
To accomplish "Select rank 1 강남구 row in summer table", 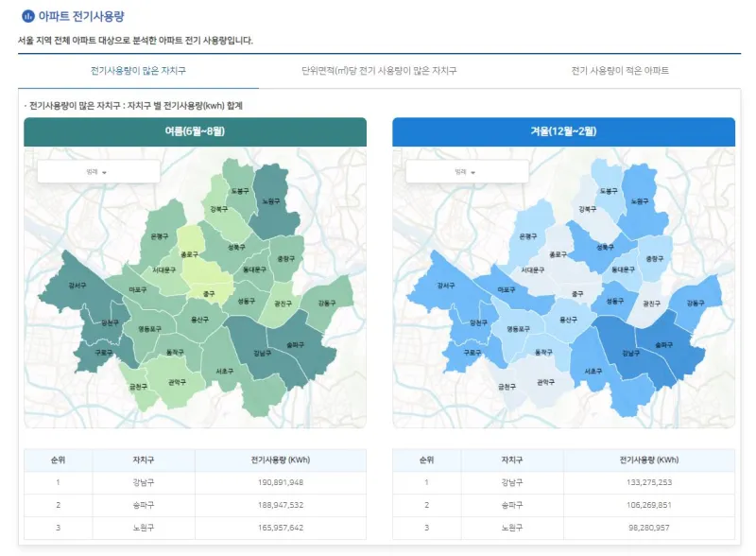I will pos(195,482).
